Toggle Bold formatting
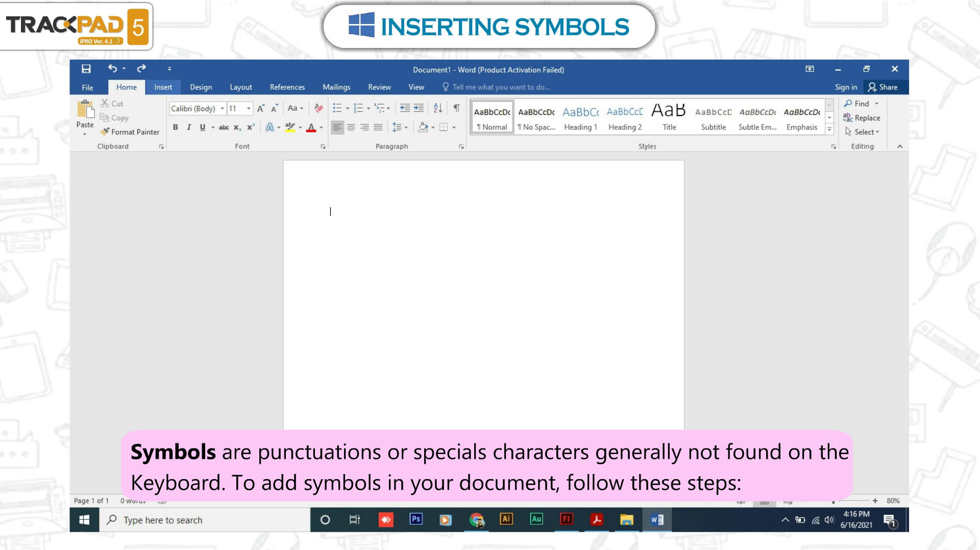This screenshot has height=550, width=980. tap(175, 128)
